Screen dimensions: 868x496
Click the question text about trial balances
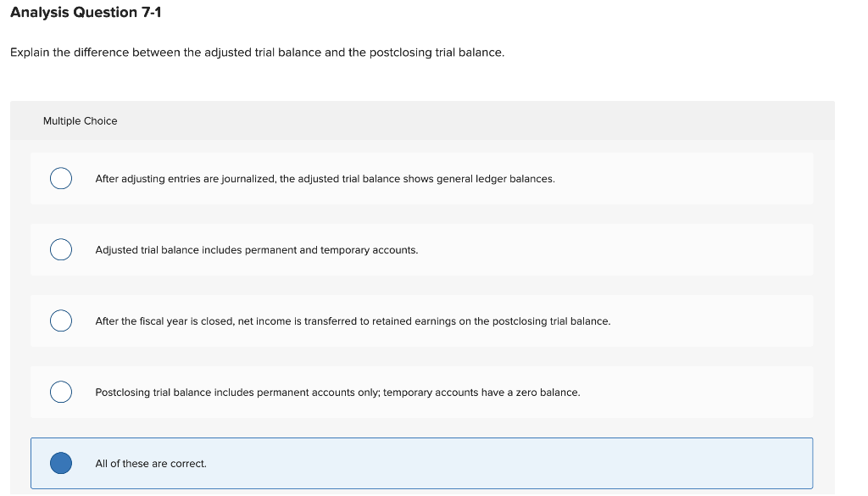pos(256,52)
